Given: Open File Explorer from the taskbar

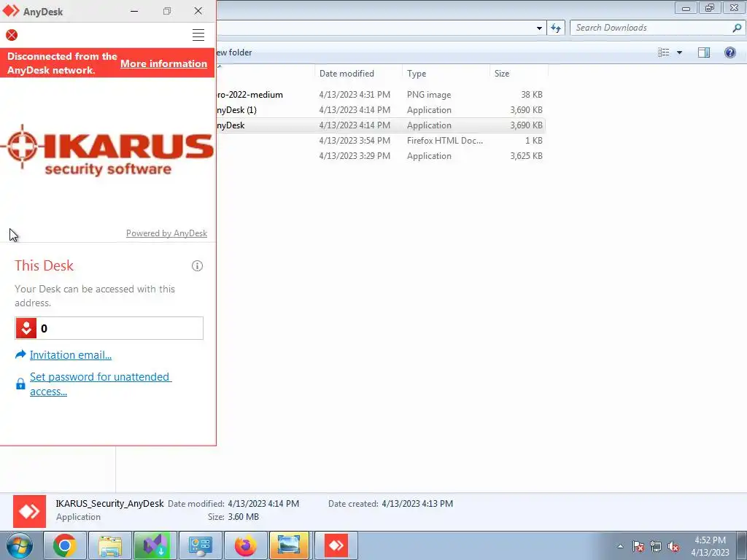Looking at the screenshot, I should (x=110, y=545).
